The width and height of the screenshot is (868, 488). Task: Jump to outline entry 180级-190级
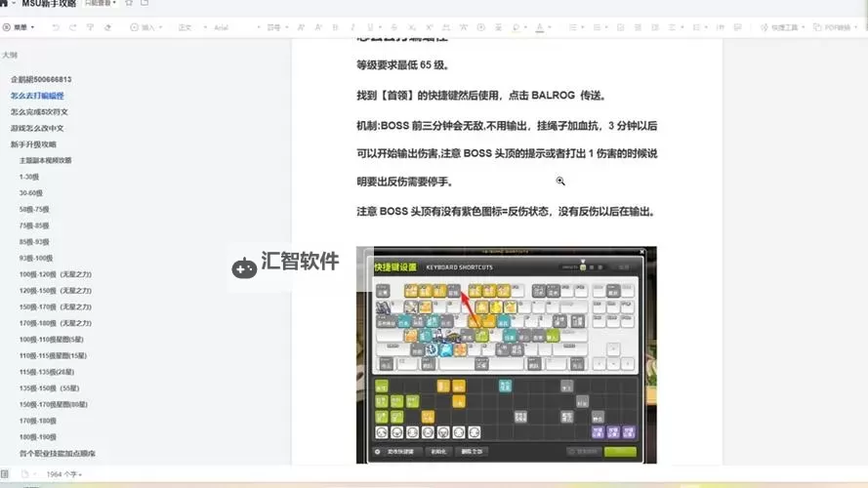[x=38, y=436]
